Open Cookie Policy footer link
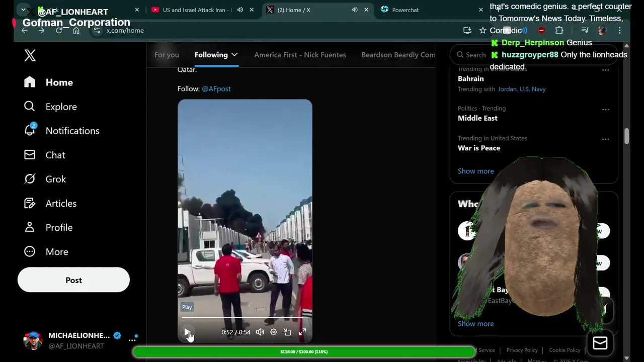Screen dimensions: 644x362 pos(565,350)
